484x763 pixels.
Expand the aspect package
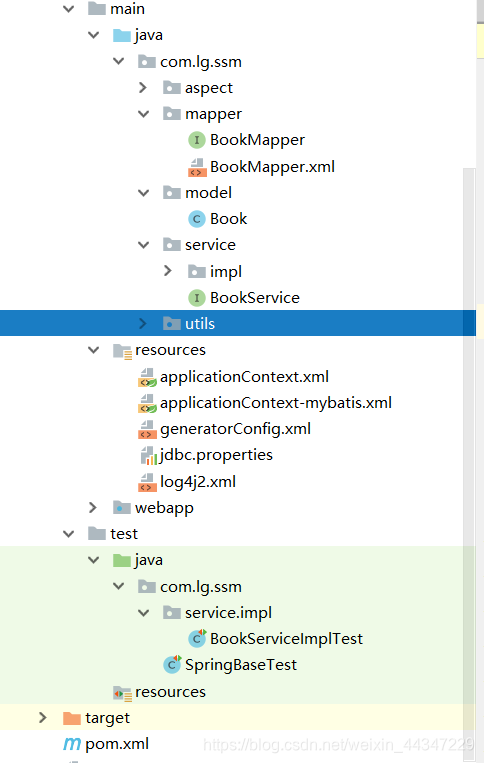pos(143,88)
